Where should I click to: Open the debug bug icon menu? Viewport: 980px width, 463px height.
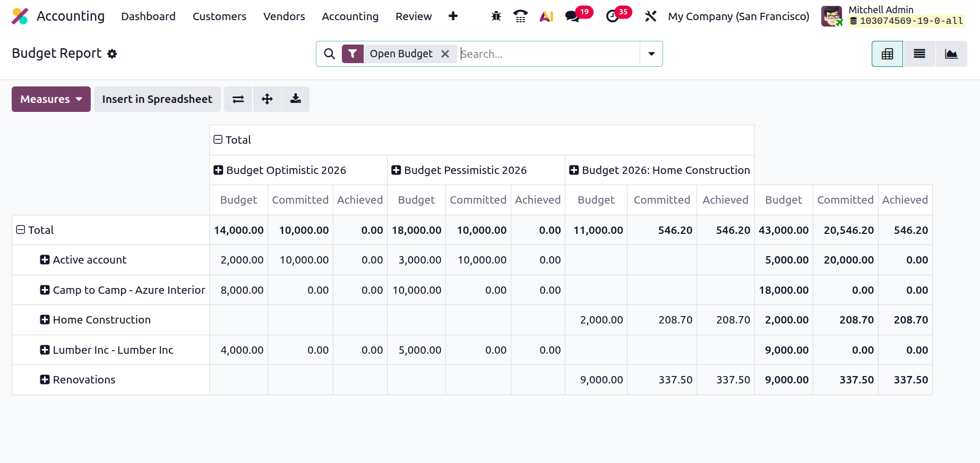[496, 16]
